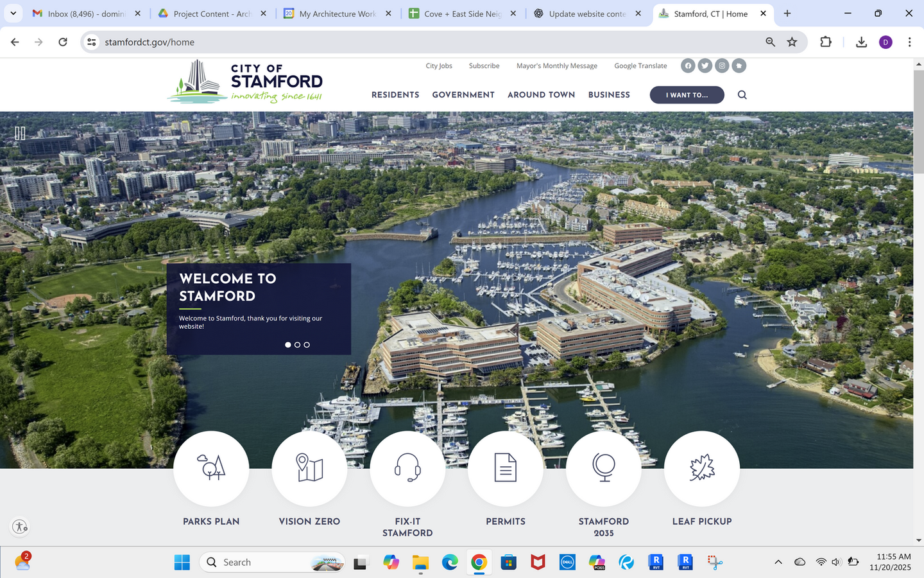Expand the I WANT TO... dropdown
This screenshot has height=578, width=924.
(x=687, y=95)
